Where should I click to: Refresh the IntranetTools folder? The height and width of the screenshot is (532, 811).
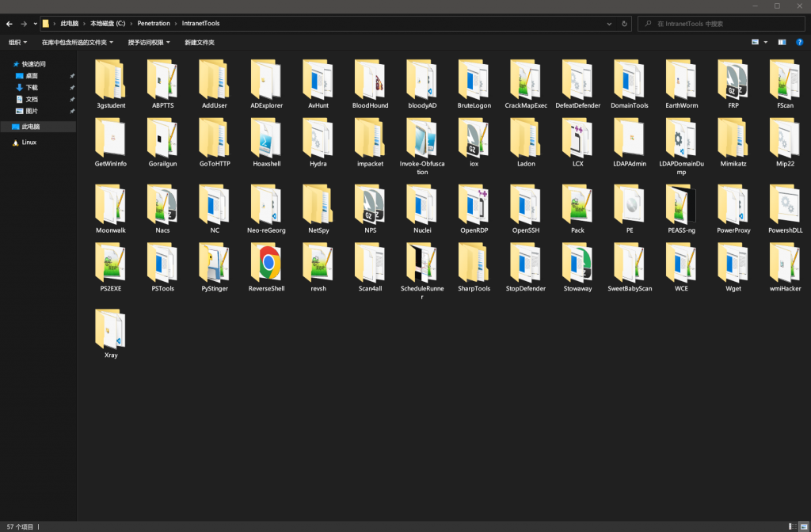pos(624,24)
